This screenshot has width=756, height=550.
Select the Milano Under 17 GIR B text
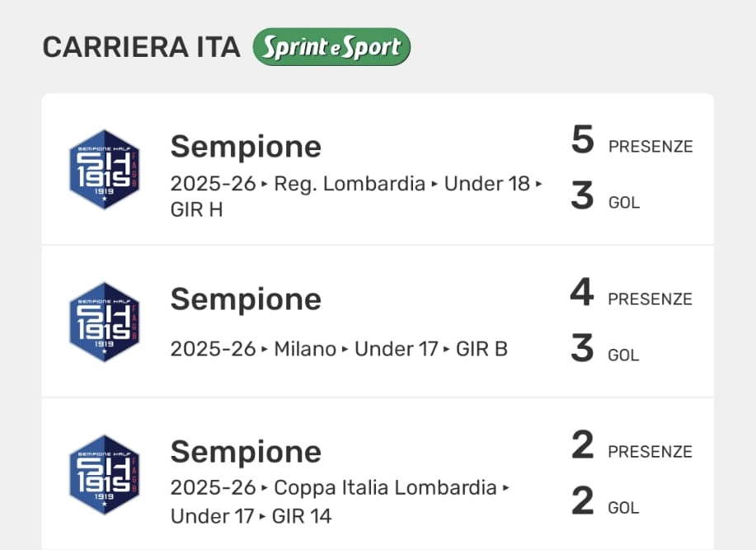[338, 349]
